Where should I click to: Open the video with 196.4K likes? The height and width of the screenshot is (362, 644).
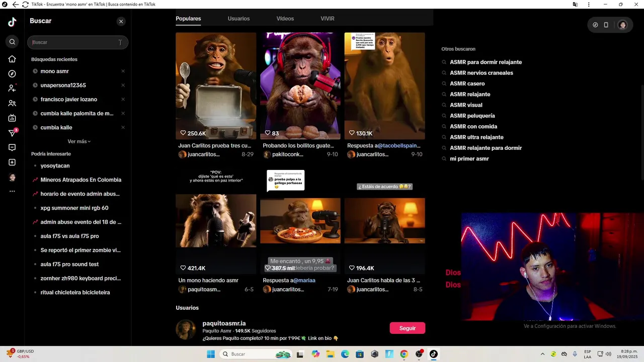pyautogui.click(x=384, y=220)
